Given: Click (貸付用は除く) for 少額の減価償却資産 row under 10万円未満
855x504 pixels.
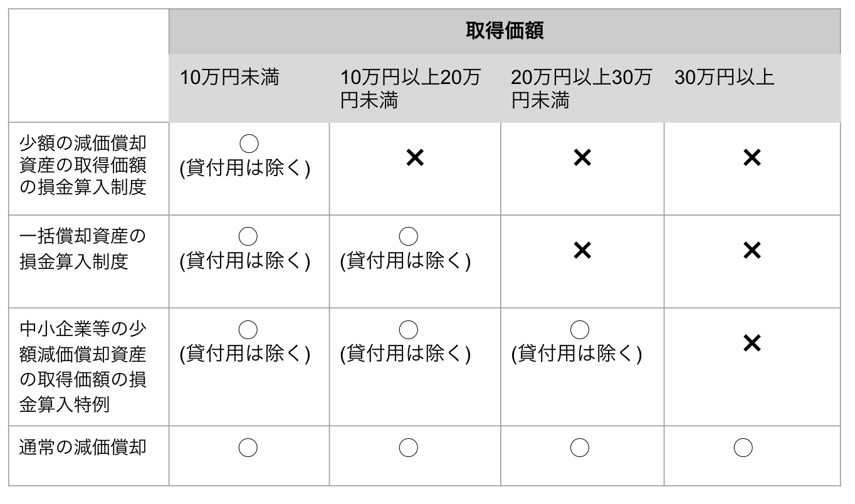Looking at the screenshot, I should tap(245, 169).
